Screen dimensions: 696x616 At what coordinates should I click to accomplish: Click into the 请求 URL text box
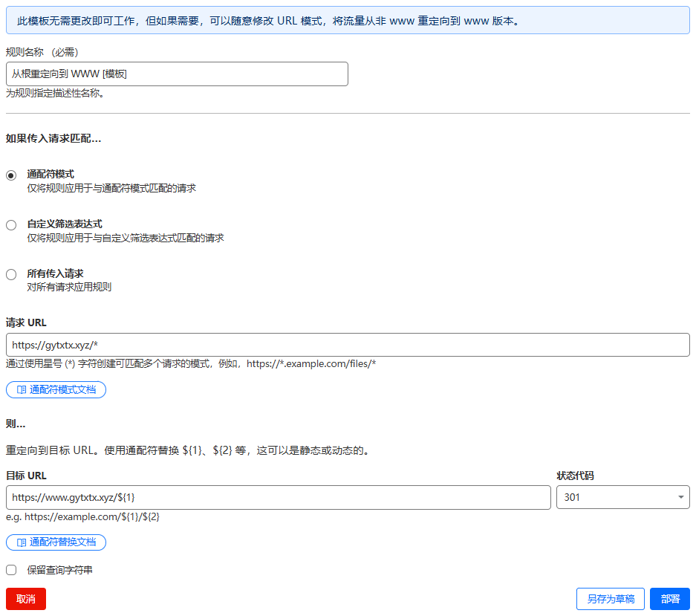348,345
